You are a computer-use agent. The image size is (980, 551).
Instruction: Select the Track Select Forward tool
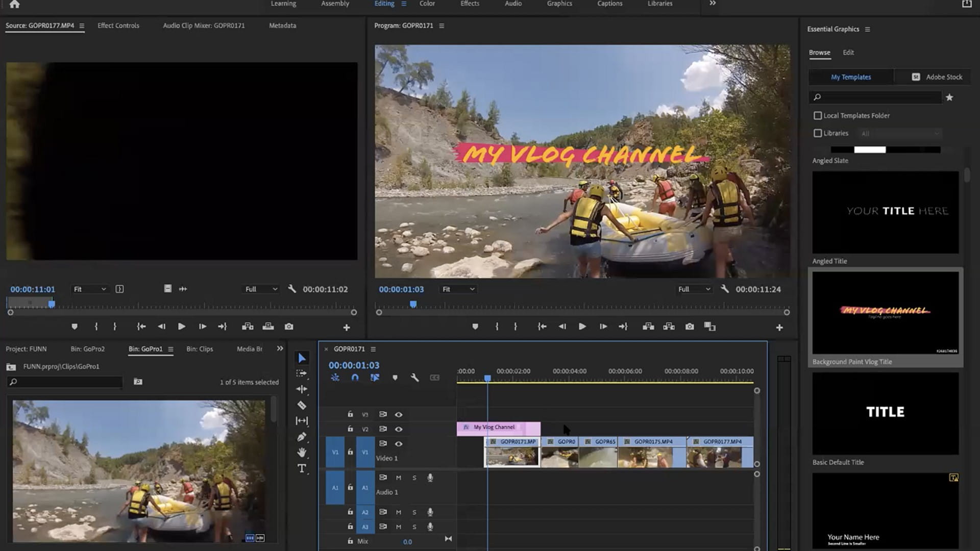pyautogui.click(x=302, y=373)
